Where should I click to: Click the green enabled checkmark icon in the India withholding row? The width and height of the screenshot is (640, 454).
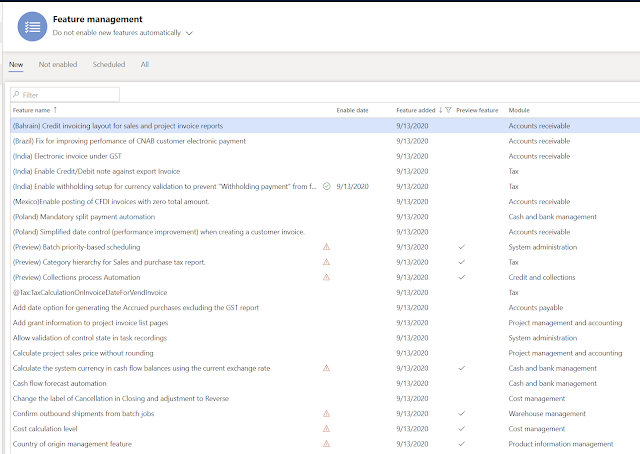click(327, 187)
